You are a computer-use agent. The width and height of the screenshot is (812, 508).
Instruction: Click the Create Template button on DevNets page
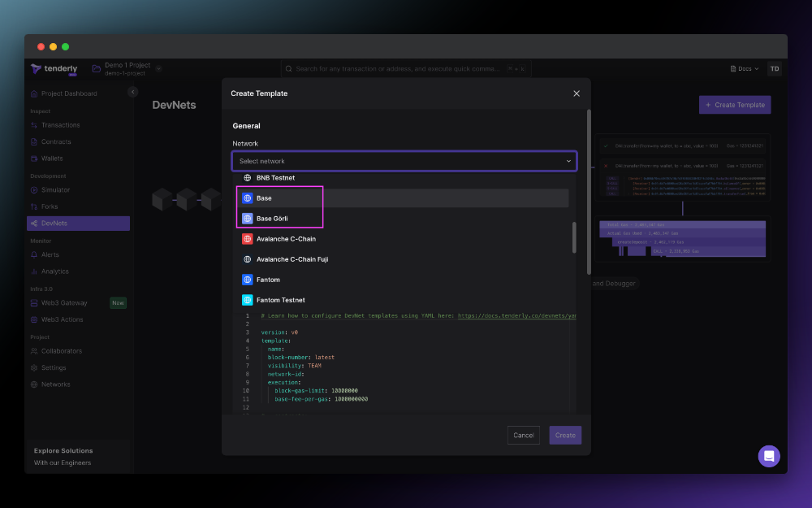pyautogui.click(x=735, y=105)
